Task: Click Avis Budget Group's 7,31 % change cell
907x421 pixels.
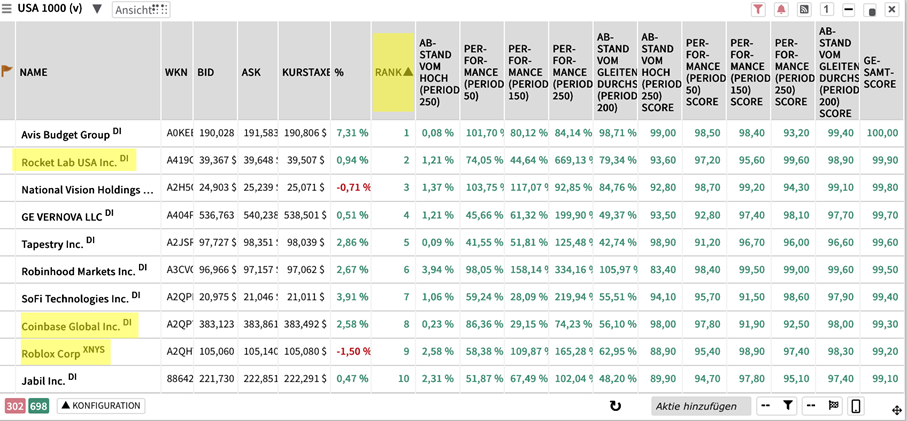Action: [x=352, y=134]
